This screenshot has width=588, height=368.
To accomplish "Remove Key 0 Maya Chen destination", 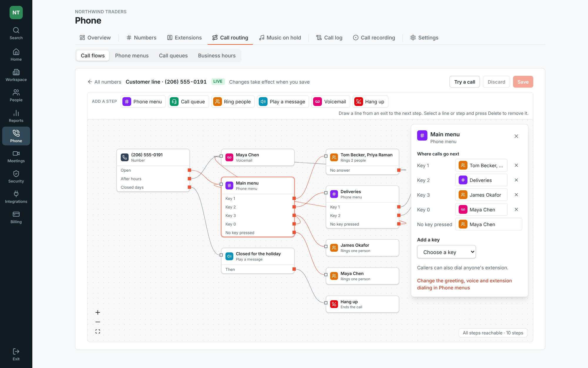I will coord(516,210).
